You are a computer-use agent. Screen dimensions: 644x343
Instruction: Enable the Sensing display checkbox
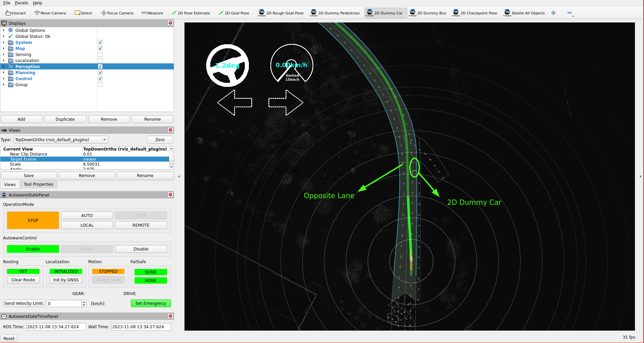click(100, 55)
